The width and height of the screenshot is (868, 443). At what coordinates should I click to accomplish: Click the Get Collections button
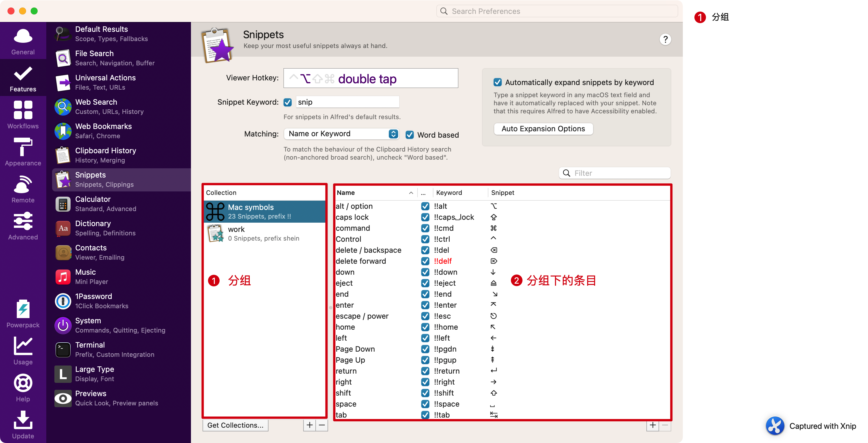point(235,425)
